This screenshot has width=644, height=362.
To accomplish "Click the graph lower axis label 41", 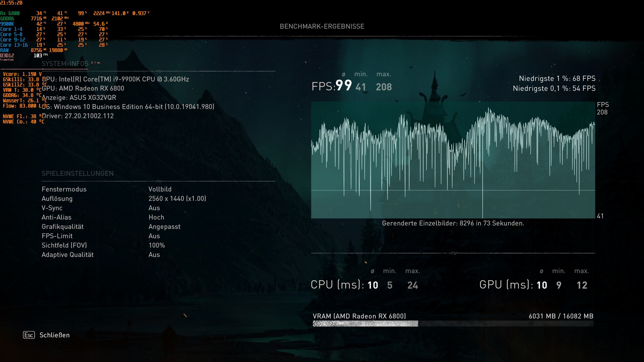I will [600, 216].
